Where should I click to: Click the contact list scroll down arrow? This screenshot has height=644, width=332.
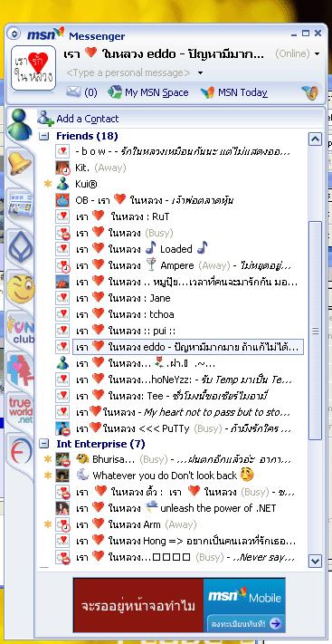pyautogui.click(x=315, y=560)
